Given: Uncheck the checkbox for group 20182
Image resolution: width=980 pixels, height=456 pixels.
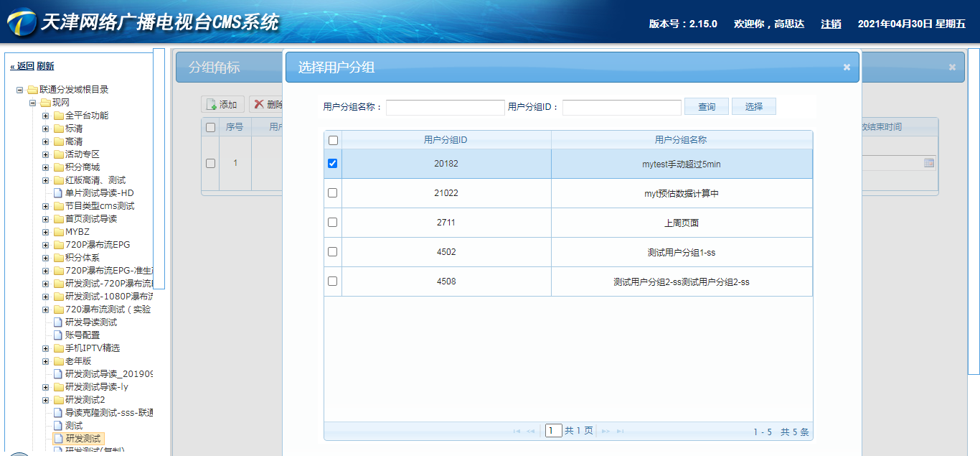Looking at the screenshot, I should (x=332, y=164).
